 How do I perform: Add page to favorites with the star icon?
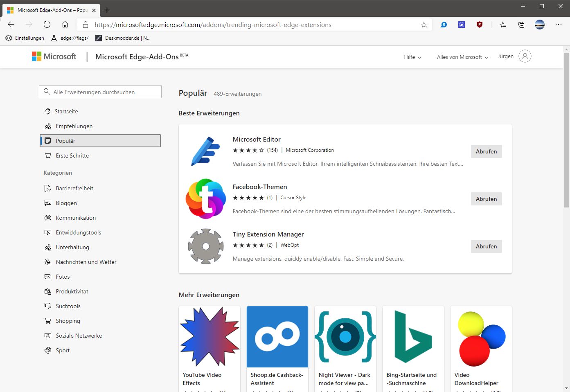pyautogui.click(x=424, y=25)
